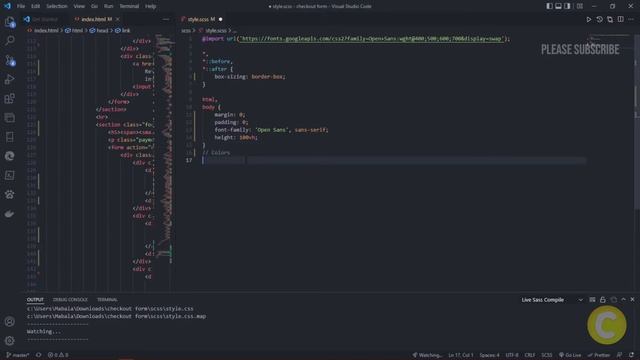Open timeline history icon in editor toolbar
The image size is (640, 360).
click(599, 19)
